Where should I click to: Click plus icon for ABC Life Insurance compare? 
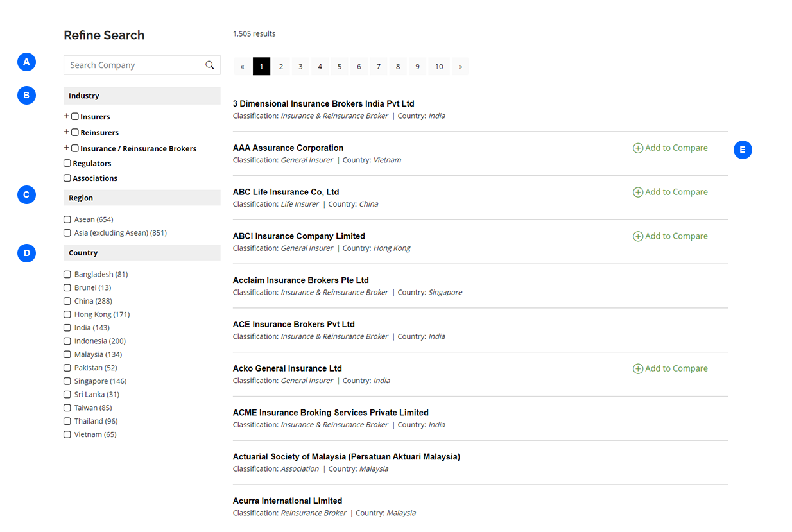pyautogui.click(x=638, y=193)
